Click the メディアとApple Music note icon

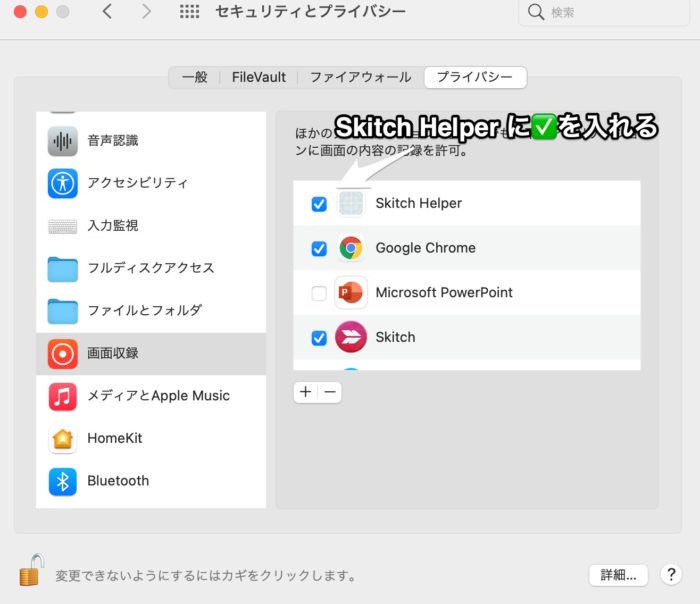pyautogui.click(x=62, y=396)
